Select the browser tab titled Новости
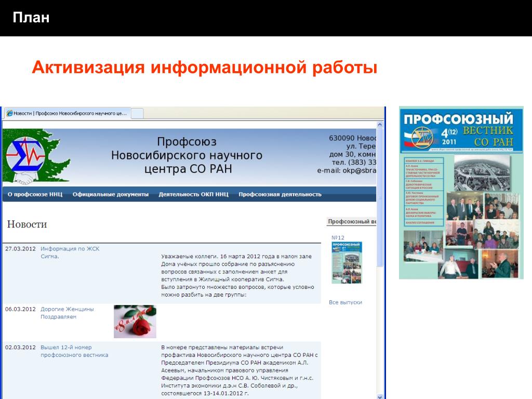Viewport: 532px width, 399px height. 66,113
